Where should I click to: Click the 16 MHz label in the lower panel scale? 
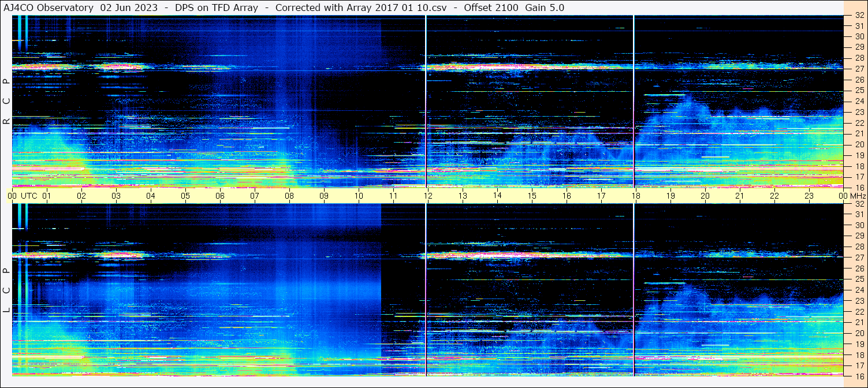(x=859, y=375)
